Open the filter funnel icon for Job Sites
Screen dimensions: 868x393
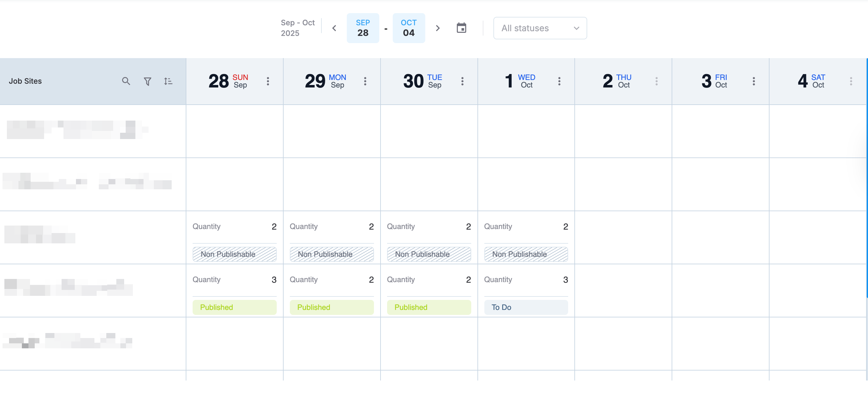point(147,81)
